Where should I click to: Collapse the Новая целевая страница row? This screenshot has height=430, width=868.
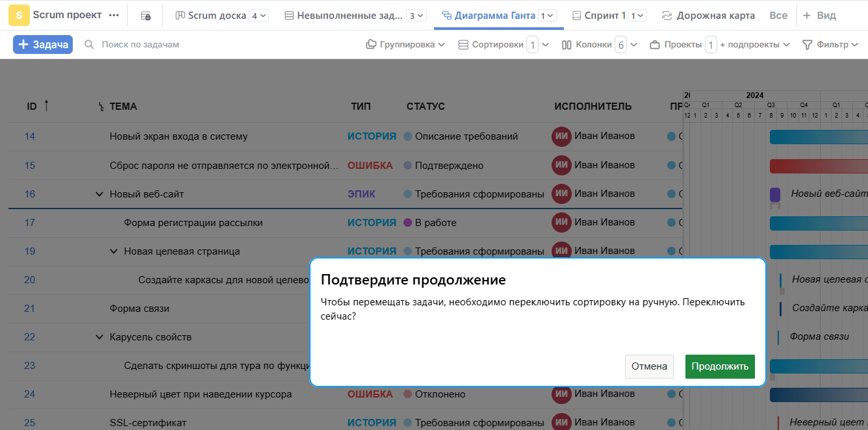114,251
